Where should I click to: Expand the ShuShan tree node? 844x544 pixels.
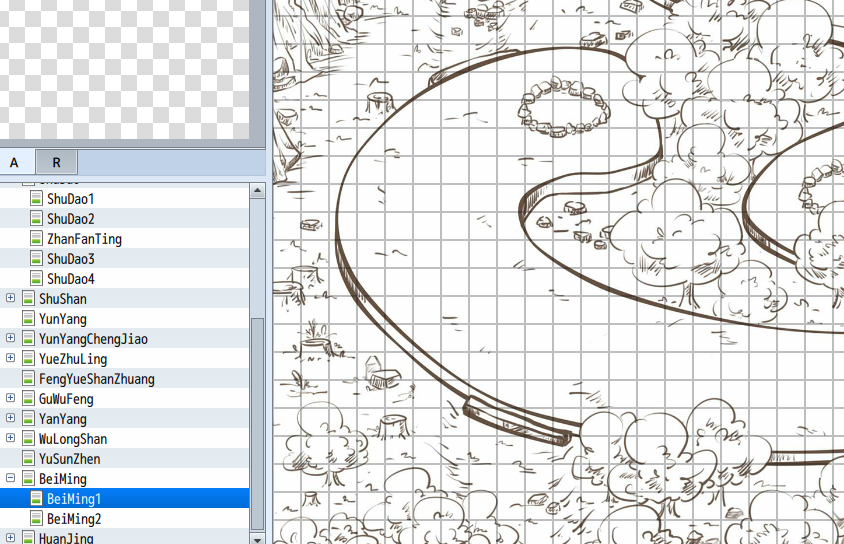click(10, 298)
